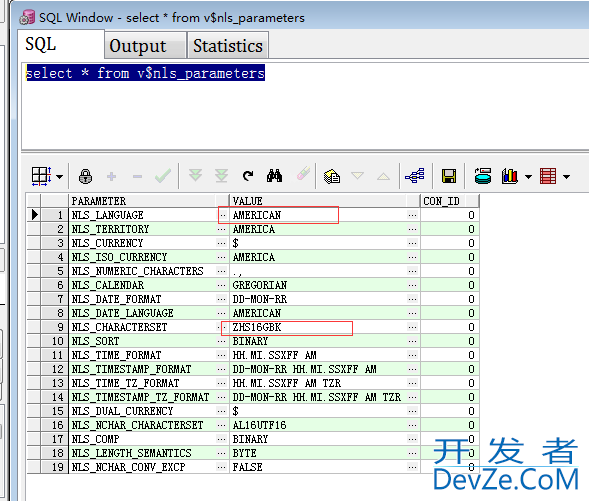Viewport: 589px width, 501px height.
Task: Select the NLS_TERRITORY cell
Action: click(148, 229)
